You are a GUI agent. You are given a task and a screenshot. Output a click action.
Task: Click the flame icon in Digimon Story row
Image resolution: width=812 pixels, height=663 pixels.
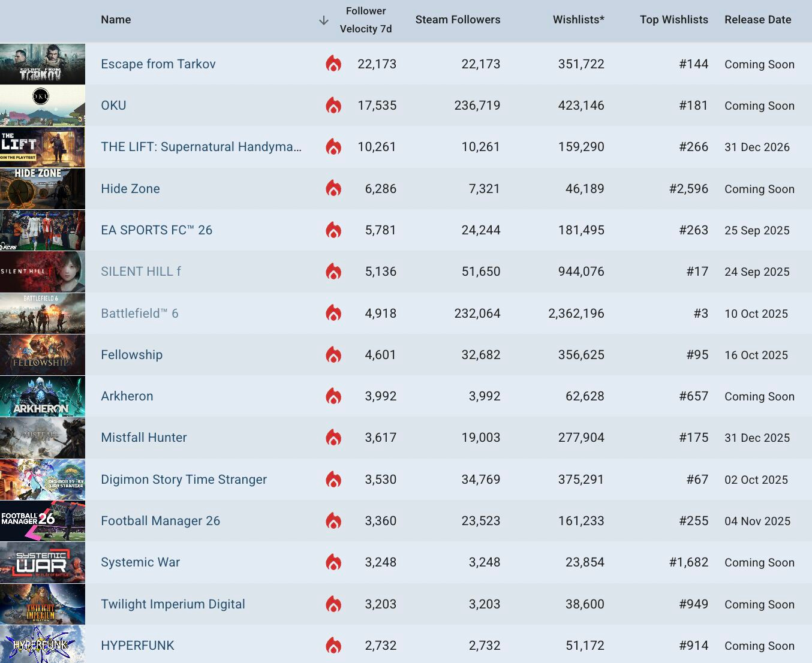(333, 480)
